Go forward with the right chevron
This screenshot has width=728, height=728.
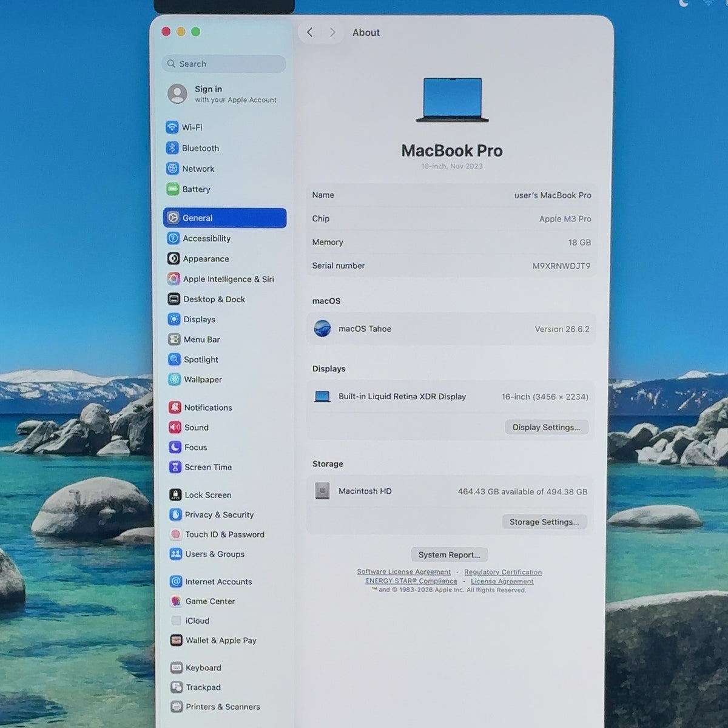coord(332,32)
